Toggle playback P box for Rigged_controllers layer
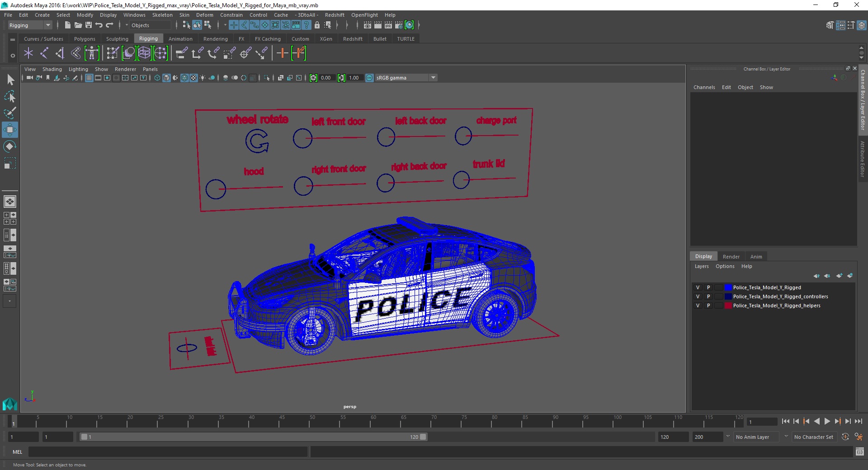 point(708,296)
